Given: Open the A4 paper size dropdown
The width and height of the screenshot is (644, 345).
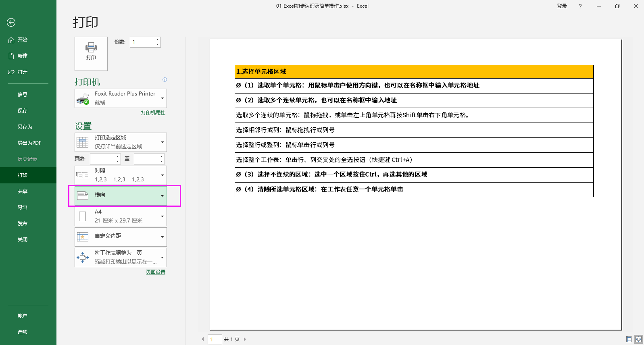Looking at the screenshot, I should (x=121, y=216).
